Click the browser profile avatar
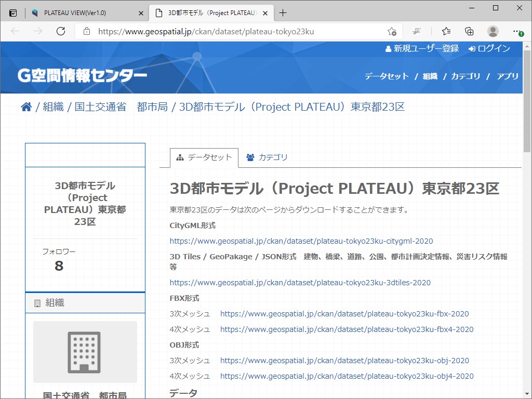 pyautogui.click(x=493, y=31)
